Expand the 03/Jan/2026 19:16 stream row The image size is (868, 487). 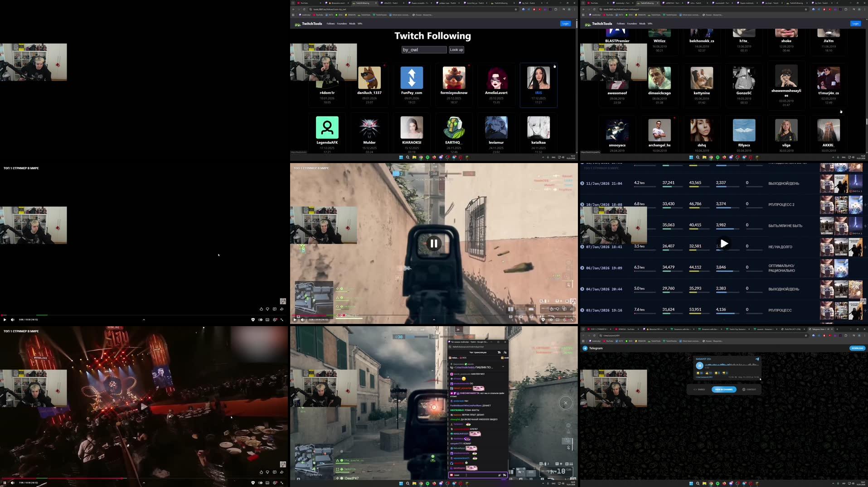(582, 310)
